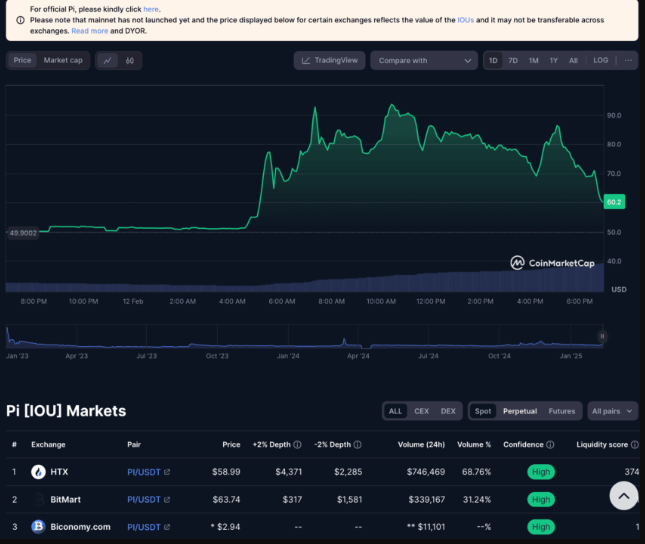
Task: Click the High confidence badge for Biconomy.com
Action: tap(541, 527)
